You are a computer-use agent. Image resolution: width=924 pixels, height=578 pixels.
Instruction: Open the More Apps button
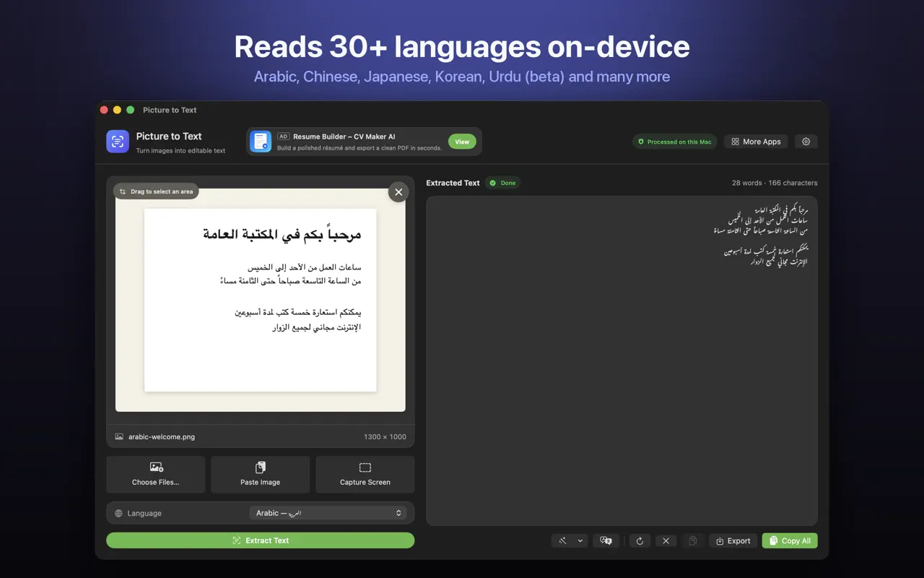[x=756, y=142]
